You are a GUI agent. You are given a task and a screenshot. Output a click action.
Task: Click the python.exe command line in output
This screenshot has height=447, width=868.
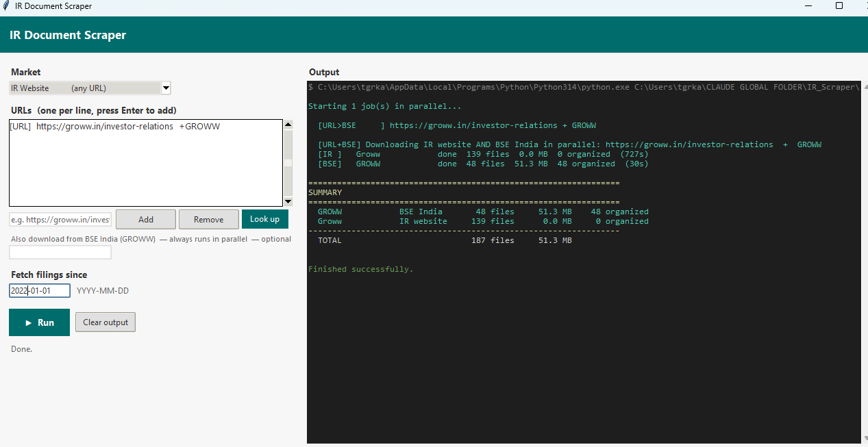[x=584, y=87]
